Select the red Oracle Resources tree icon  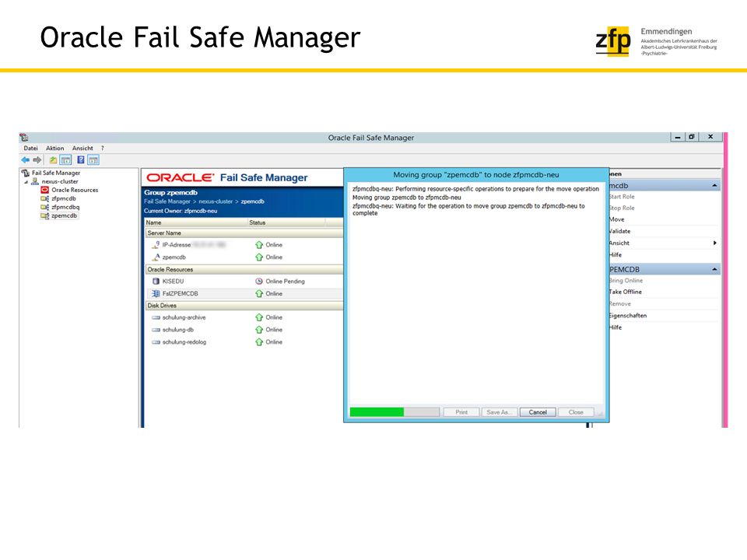pos(45,190)
